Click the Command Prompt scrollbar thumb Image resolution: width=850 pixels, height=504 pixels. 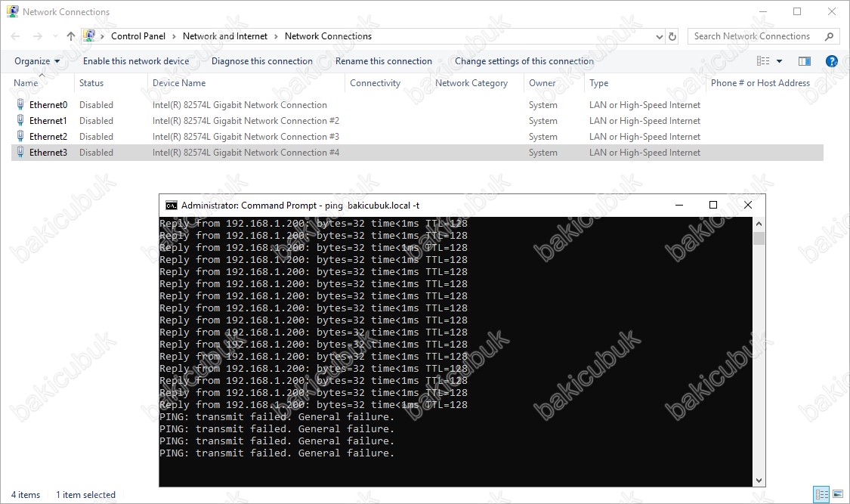pyautogui.click(x=759, y=238)
